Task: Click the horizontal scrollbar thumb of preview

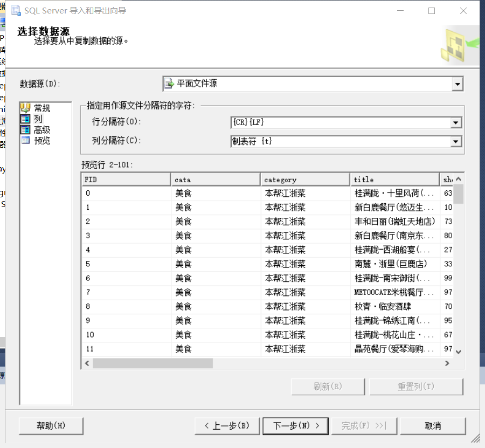Action: tap(153, 363)
